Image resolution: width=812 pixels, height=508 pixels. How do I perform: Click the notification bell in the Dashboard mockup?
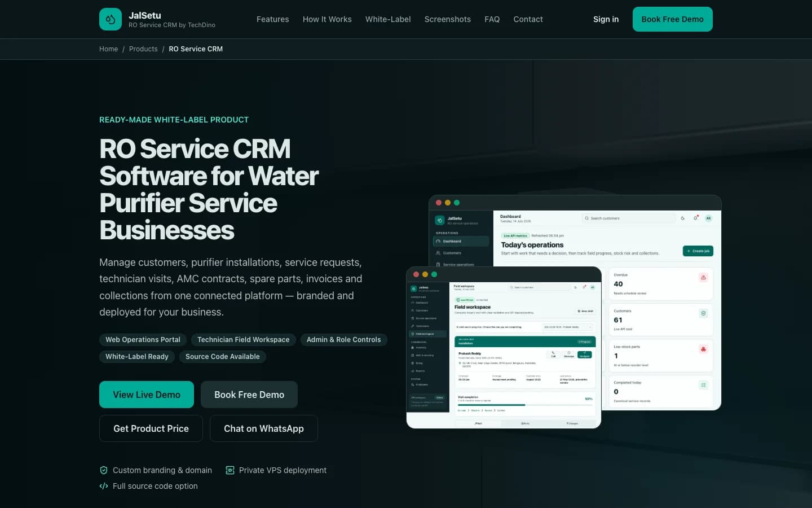(x=696, y=218)
